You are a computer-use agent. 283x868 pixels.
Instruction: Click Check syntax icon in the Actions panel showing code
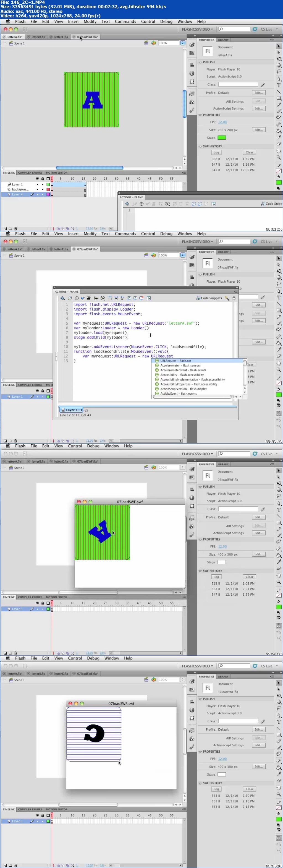(x=83, y=298)
